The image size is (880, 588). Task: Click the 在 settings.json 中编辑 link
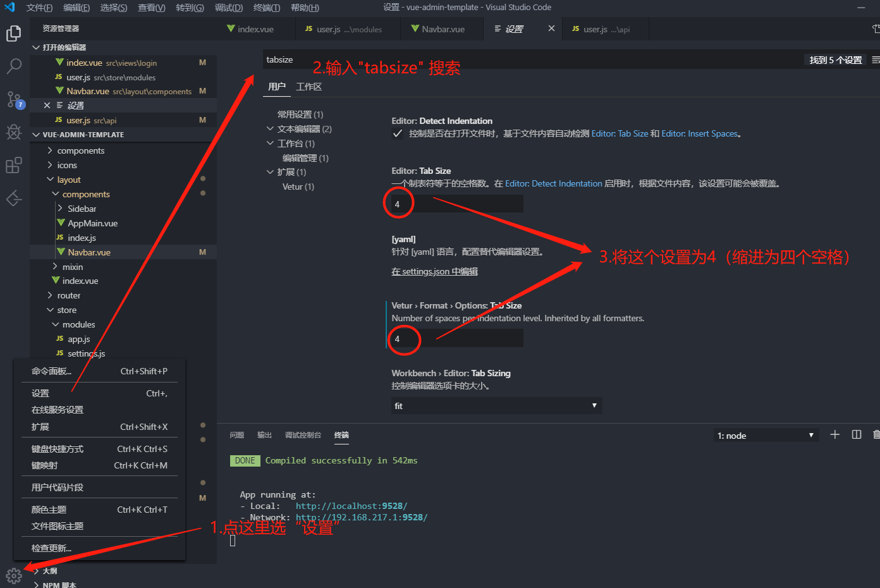[x=434, y=271]
